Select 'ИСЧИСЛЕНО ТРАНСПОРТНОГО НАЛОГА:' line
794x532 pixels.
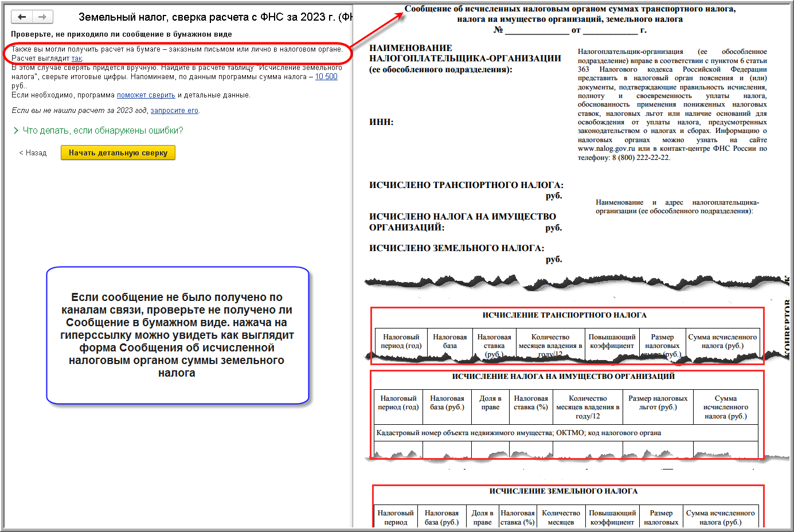(466, 185)
